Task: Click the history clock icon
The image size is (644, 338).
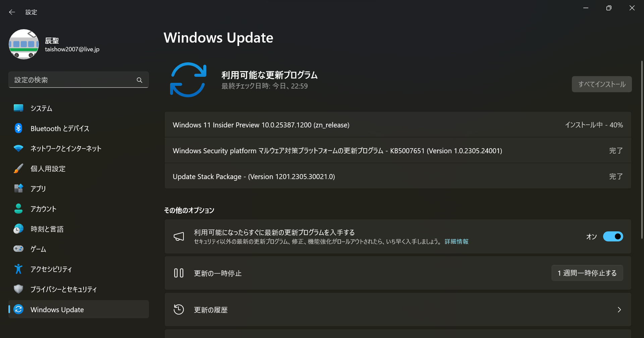Action: 179,309
